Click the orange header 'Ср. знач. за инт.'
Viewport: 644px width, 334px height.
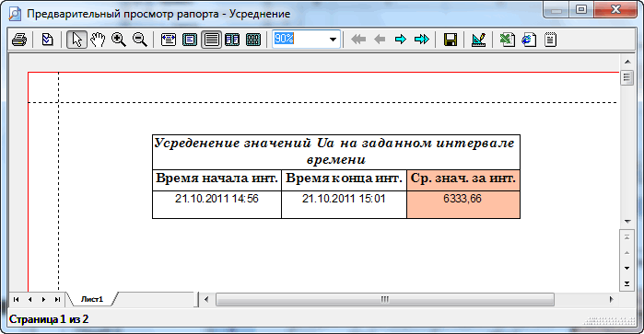463,180
